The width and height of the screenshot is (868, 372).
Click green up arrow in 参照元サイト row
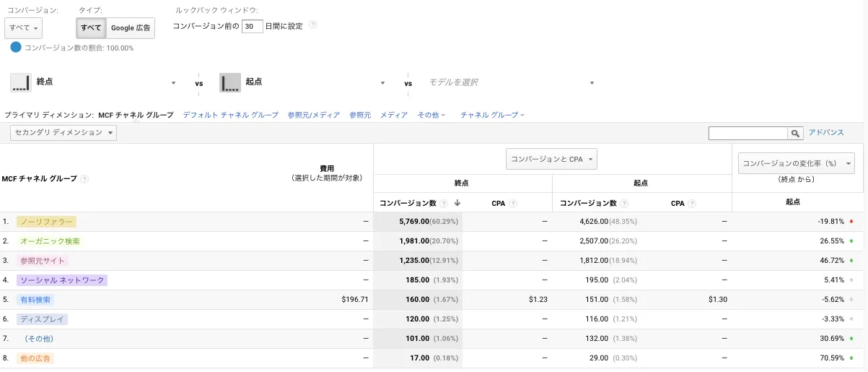coord(851,261)
